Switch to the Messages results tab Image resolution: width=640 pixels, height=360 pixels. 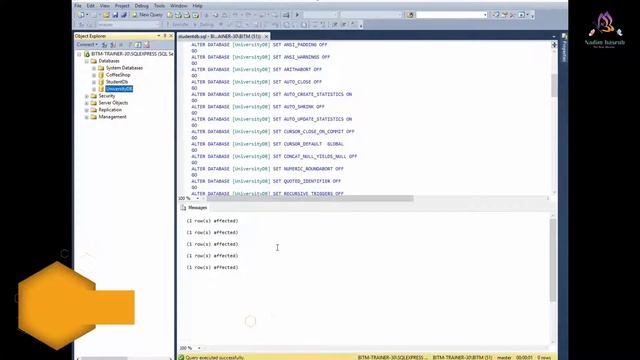(x=194, y=208)
